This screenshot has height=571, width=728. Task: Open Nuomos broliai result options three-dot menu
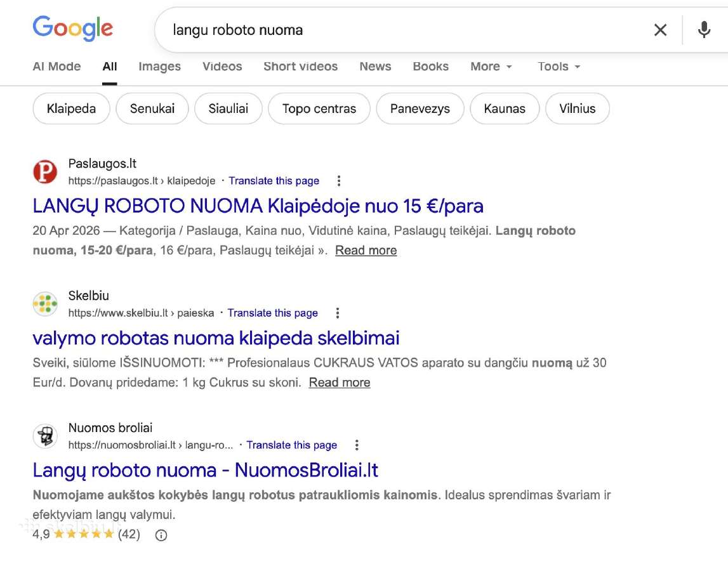point(357,445)
